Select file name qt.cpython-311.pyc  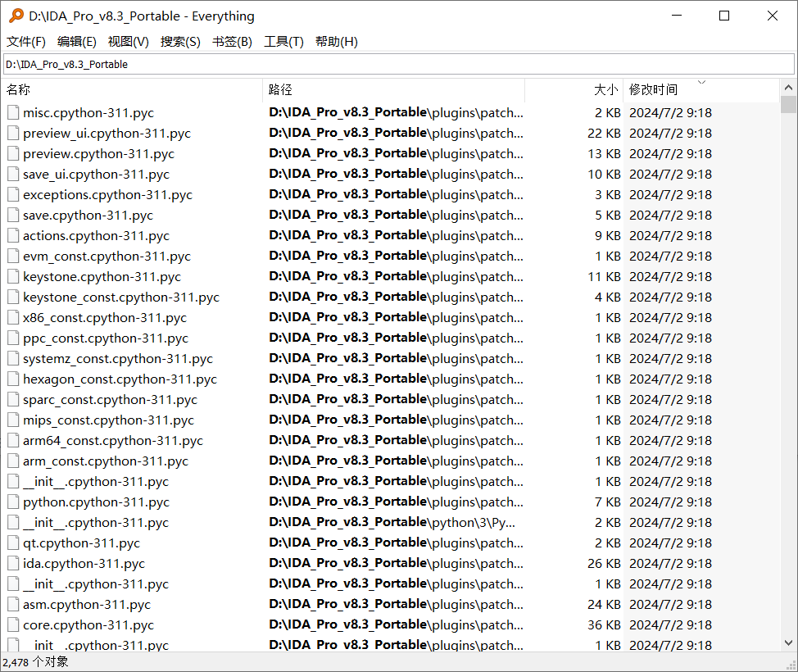[x=81, y=543]
